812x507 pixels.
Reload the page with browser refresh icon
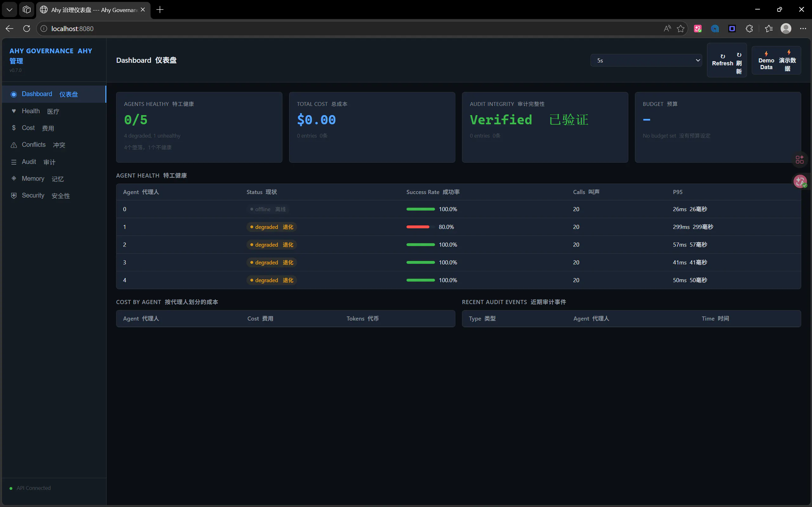[x=27, y=29]
